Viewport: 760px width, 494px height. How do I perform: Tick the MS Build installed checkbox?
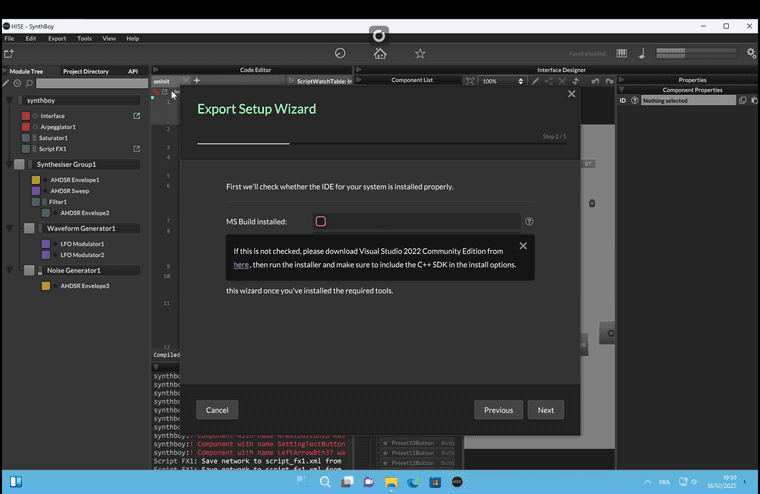[x=321, y=222]
